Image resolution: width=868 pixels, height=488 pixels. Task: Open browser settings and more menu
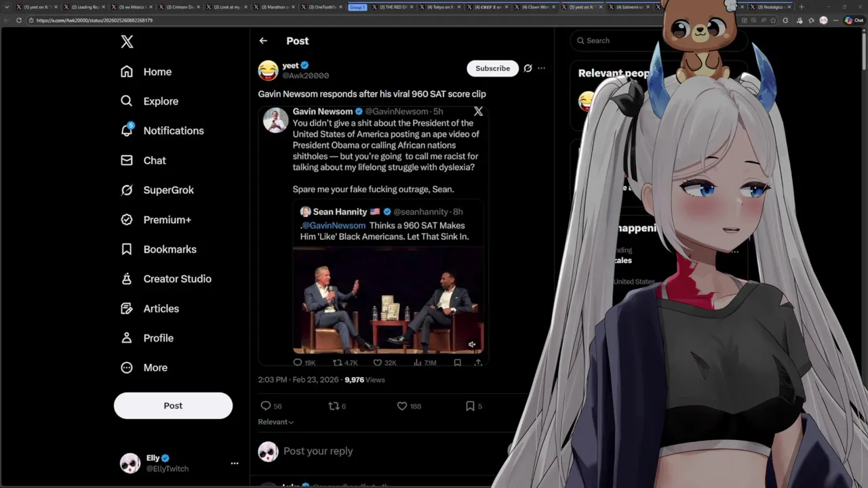[x=835, y=20]
